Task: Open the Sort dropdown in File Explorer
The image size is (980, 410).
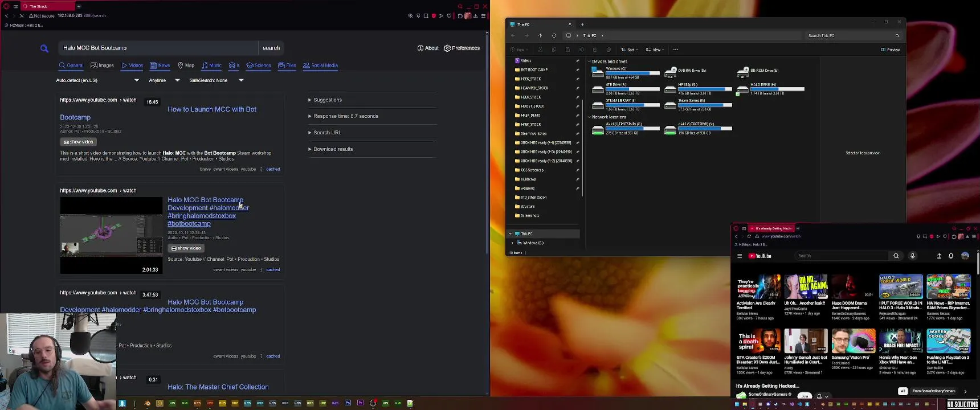Action: pos(629,50)
